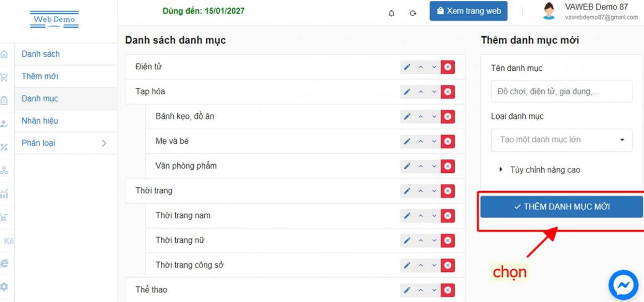This screenshot has width=644, height=302.
Task: Click the edit pencil for Điện tử
Action: 407,67
